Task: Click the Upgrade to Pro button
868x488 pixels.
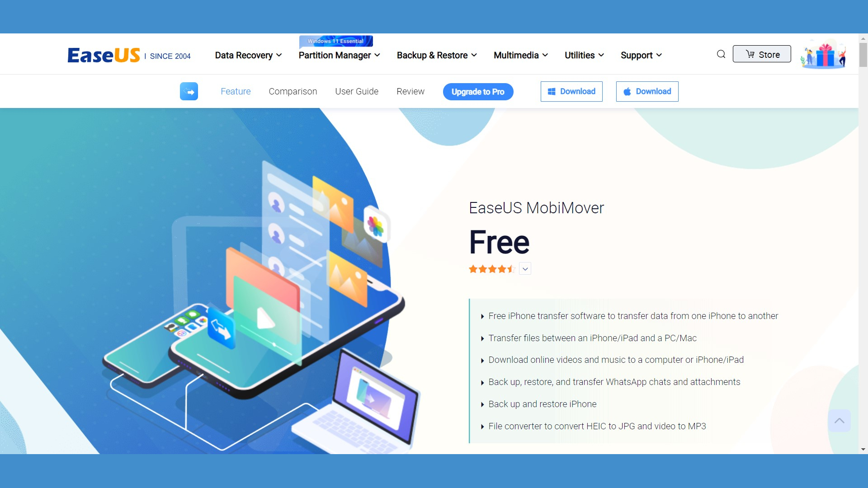Action: (477, 91)
